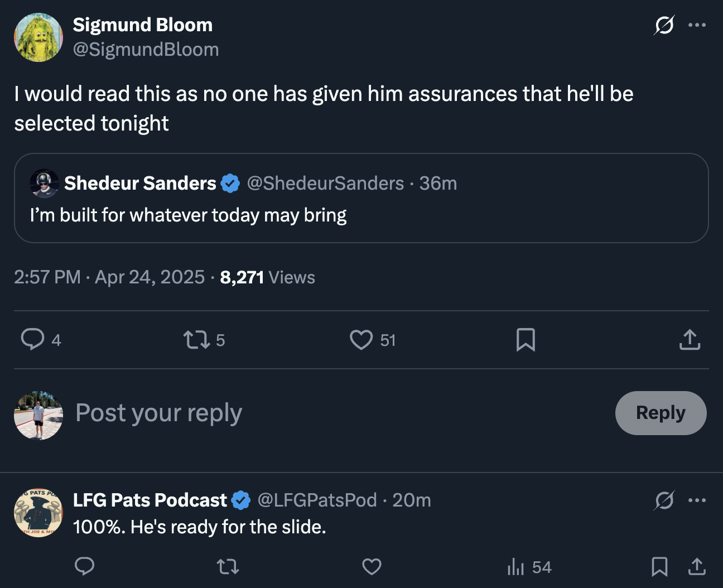
Task: Open more options on LFG Pats Podcast reply
Action: [697, 500]
